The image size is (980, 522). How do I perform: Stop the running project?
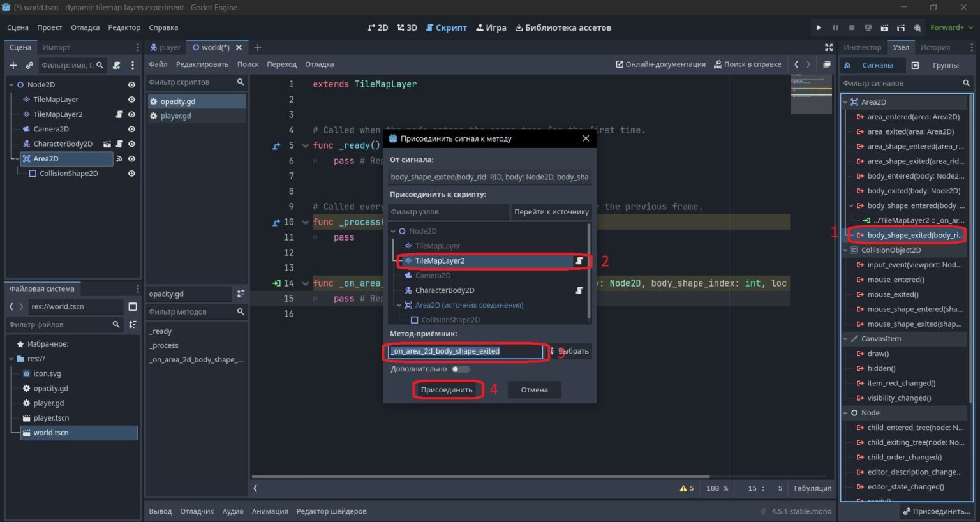(x=852, y=27)
